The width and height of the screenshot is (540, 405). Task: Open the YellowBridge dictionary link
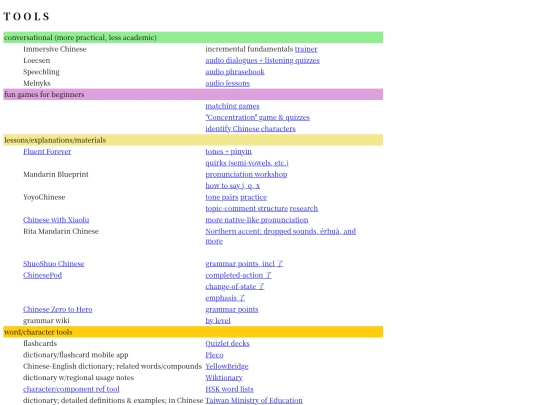(227, 366)
